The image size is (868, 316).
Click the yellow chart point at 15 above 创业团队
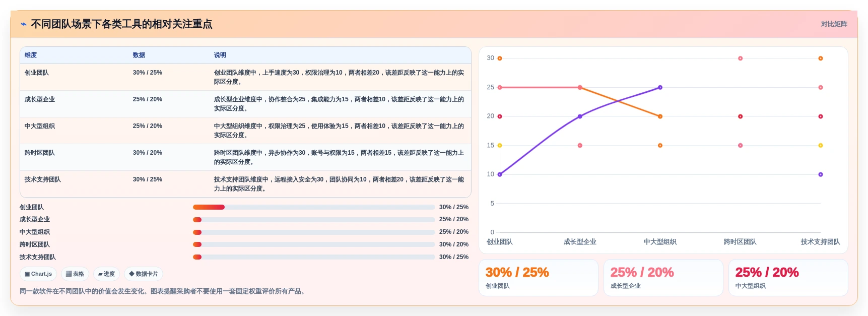[500, 146]
